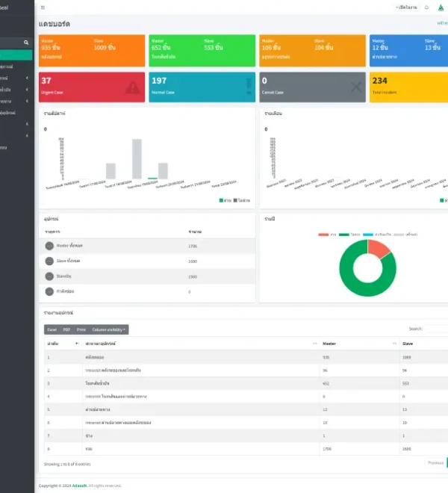Click the value 1706 for Master ทั้งหมด
This screenshot has height=493, width=448.
click(x=193, y=246)
